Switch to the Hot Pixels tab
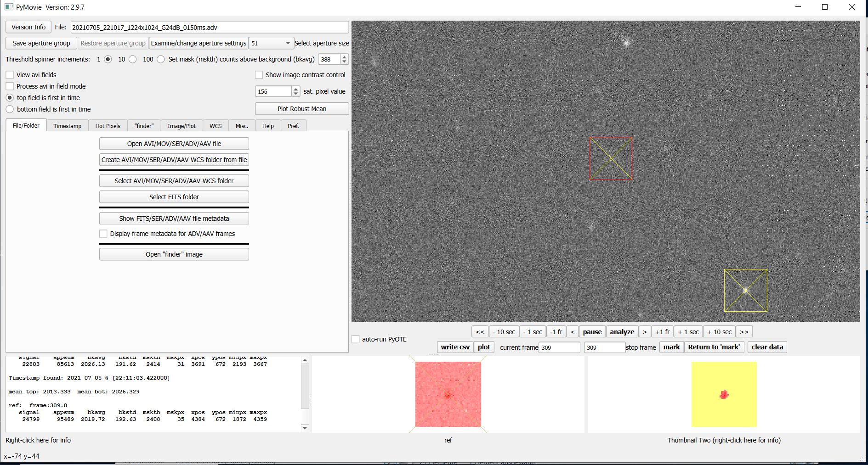Image resolution: width=868 pixels, height=465 pixels. [x=108, y=126]
